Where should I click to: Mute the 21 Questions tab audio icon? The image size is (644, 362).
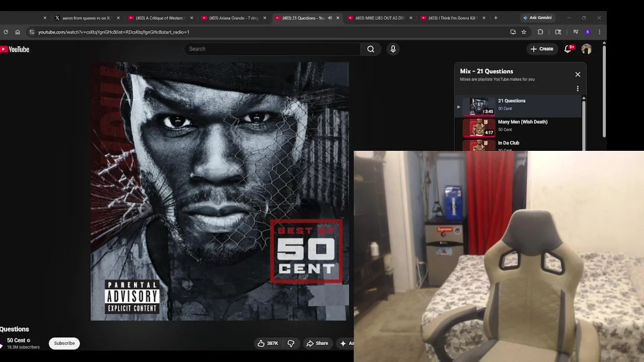[x=330, y=18]
